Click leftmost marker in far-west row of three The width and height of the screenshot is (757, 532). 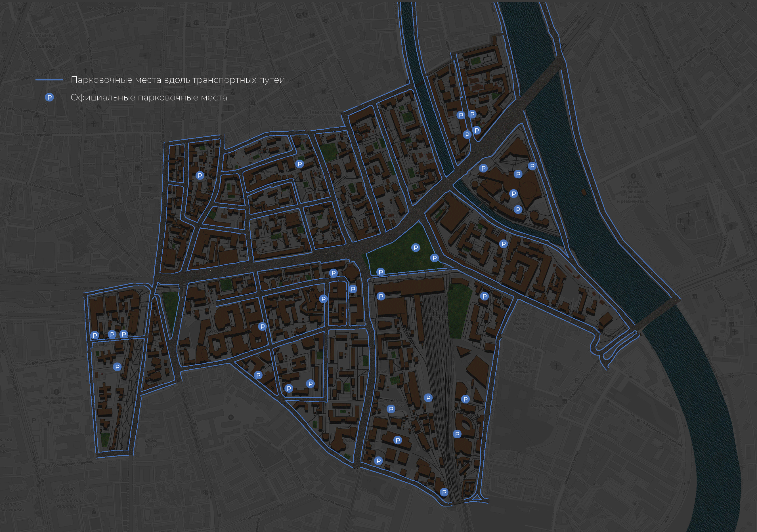click(95, 335)
